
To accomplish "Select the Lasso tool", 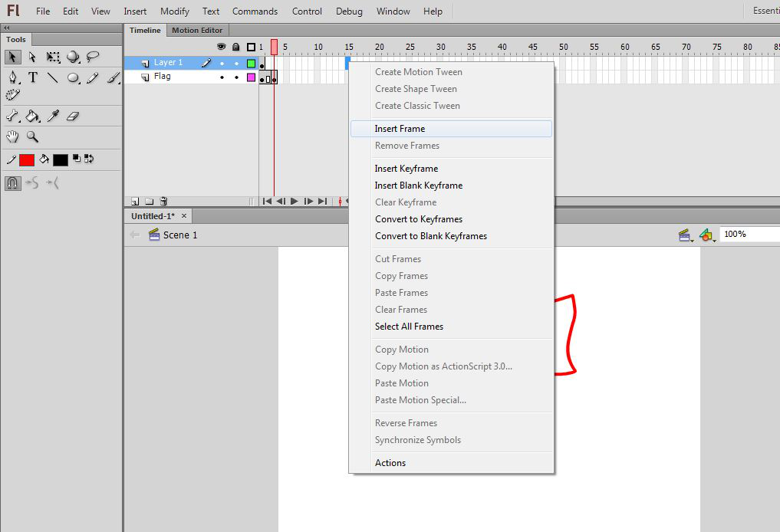I will [x=93, y=57].
